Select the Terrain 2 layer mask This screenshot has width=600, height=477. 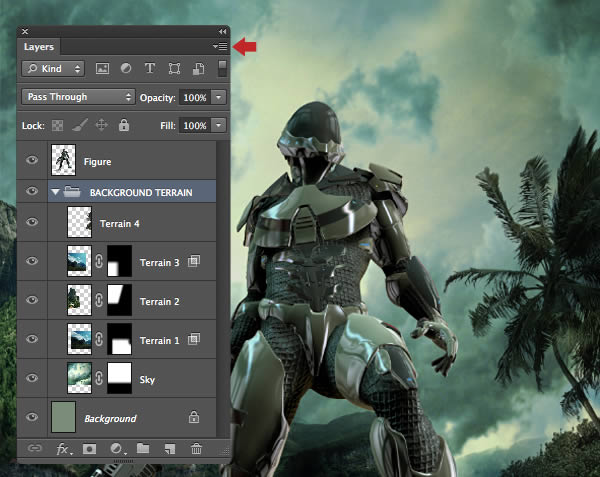pyautogui.click(x=119, y=300)
